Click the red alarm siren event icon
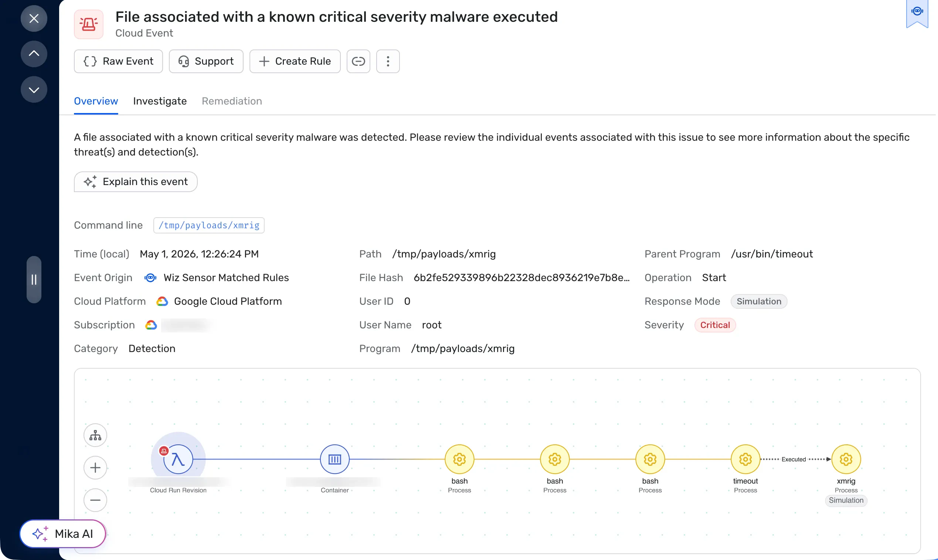The image size is (938, 560). 89,24
